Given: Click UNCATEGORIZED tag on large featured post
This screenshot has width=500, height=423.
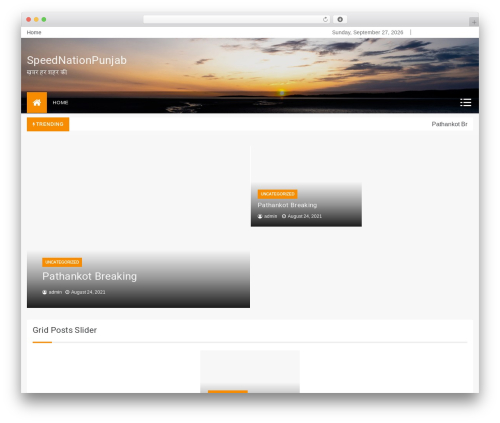Looking at the screenshot, I should [x=62, y=262].
